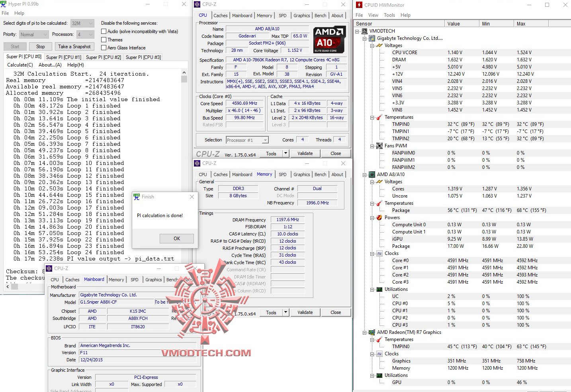Click the AMD A10 processor logo in CPU-Z
Screen dimensions: 571x392
[329, 40]
